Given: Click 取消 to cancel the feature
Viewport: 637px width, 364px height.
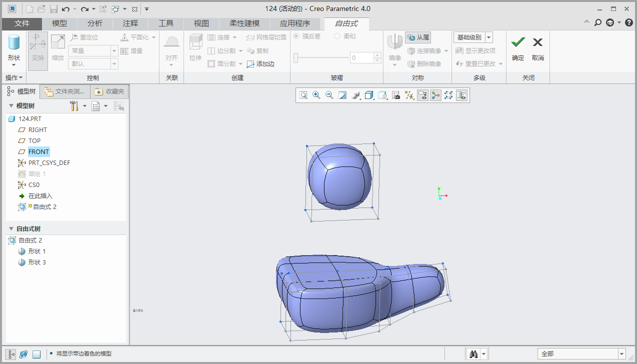Looking at the screenshot, I should pyautogui.click(x=537, y=48).
